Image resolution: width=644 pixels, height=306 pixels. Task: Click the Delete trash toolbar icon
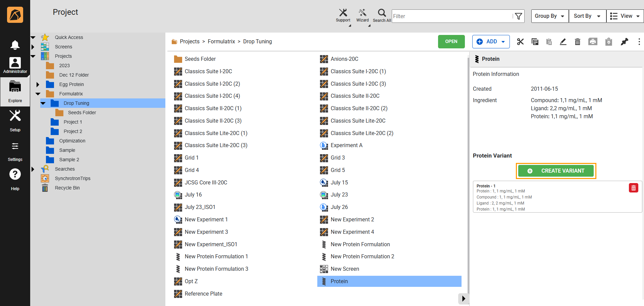pyautogui.click(x=578, y=42)
